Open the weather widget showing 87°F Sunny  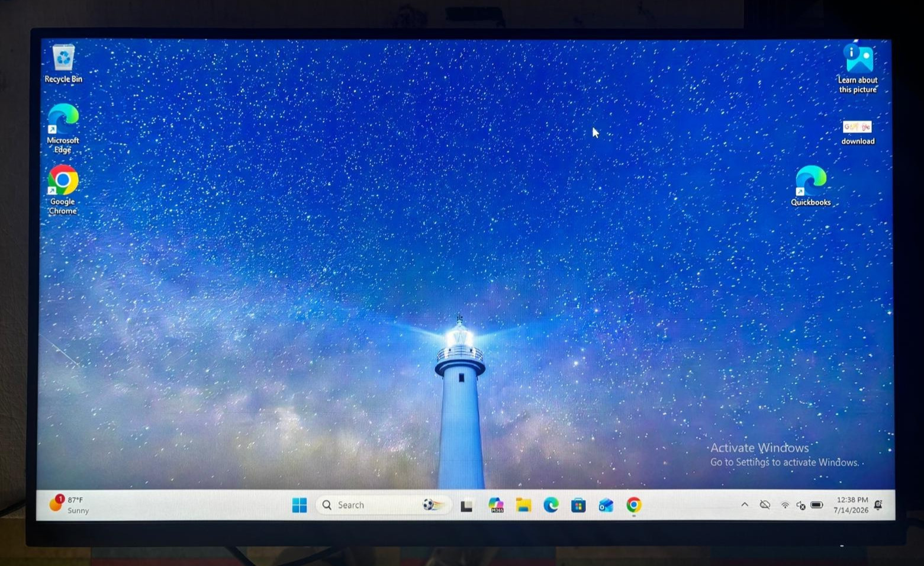[69, 504]
